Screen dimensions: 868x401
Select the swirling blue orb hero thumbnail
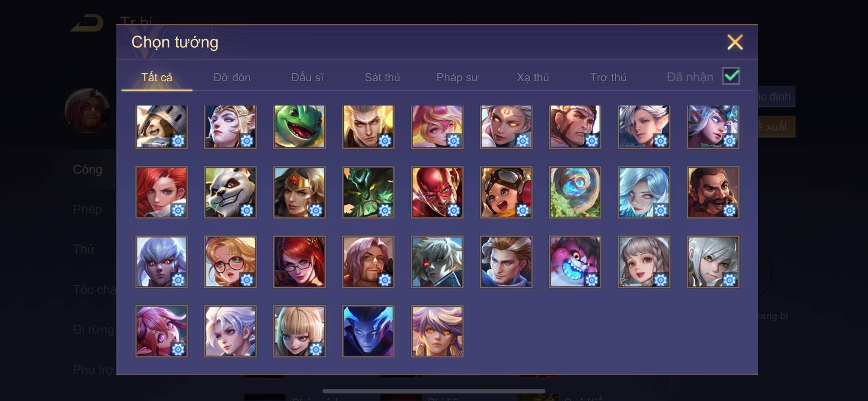coord(575,192)
